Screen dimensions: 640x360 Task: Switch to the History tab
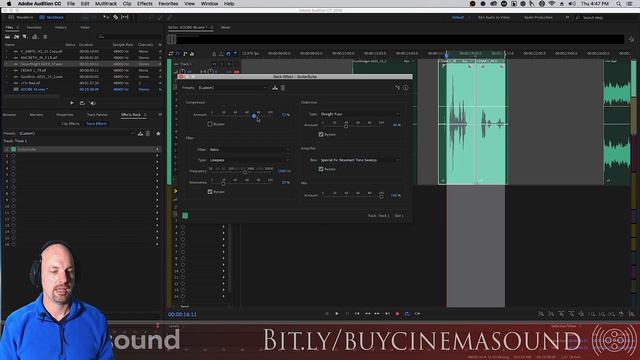click(x=61, y=27)
